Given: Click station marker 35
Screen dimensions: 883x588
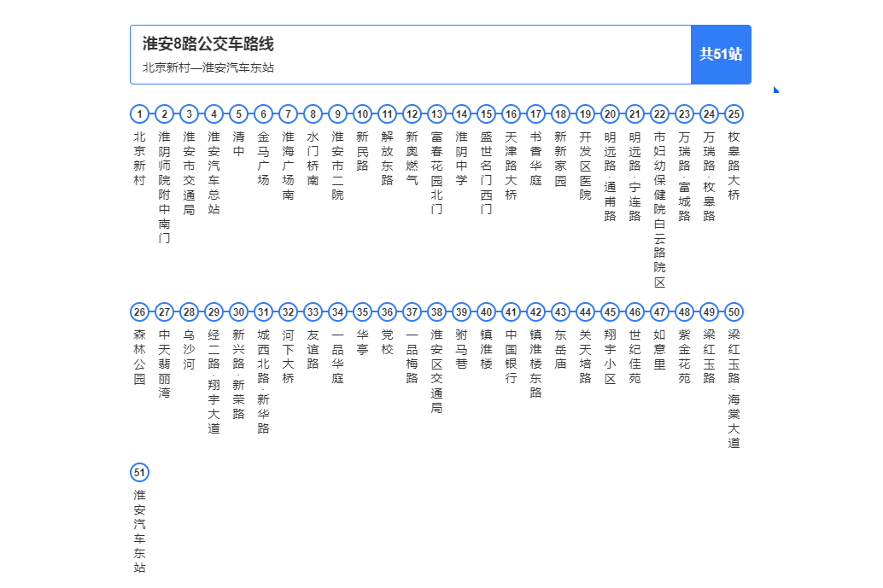Looking at the screenshot, I should click(363, 311).
